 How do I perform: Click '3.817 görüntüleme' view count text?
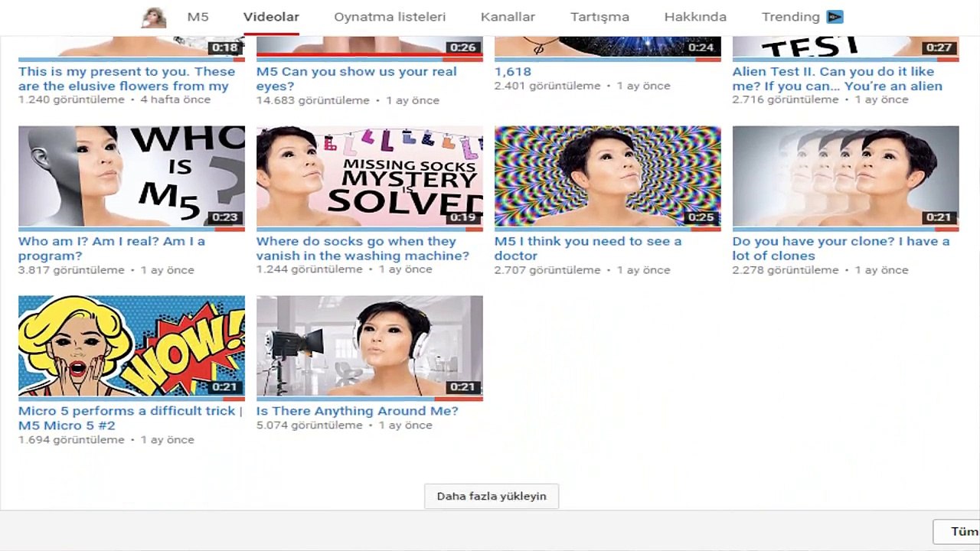pos(71,270)
